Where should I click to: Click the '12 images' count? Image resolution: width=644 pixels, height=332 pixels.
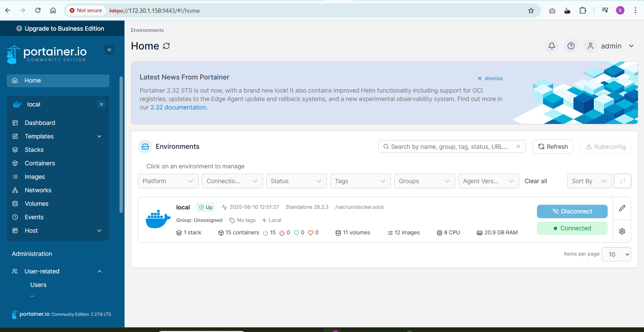pos(403,233)
